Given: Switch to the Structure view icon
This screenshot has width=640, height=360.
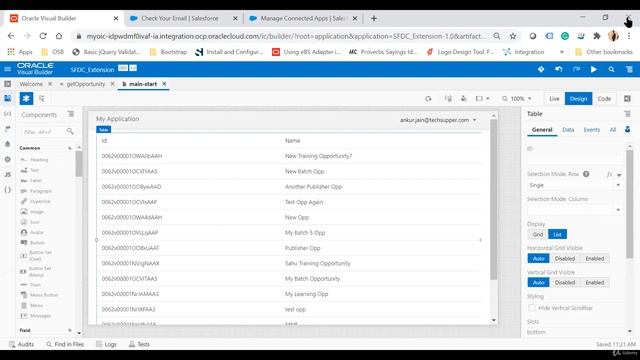Looking at the screenshot, I should click(x=42, y=98).
